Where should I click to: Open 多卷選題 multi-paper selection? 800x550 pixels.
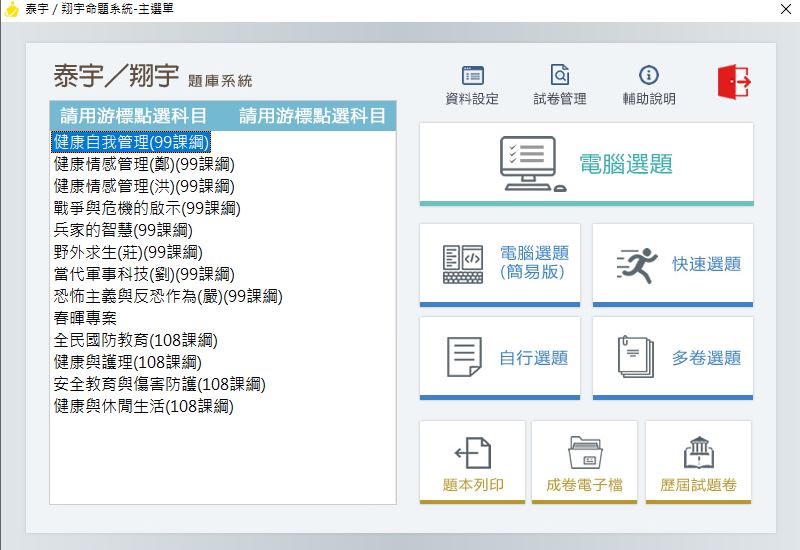[x=672, y=357]
